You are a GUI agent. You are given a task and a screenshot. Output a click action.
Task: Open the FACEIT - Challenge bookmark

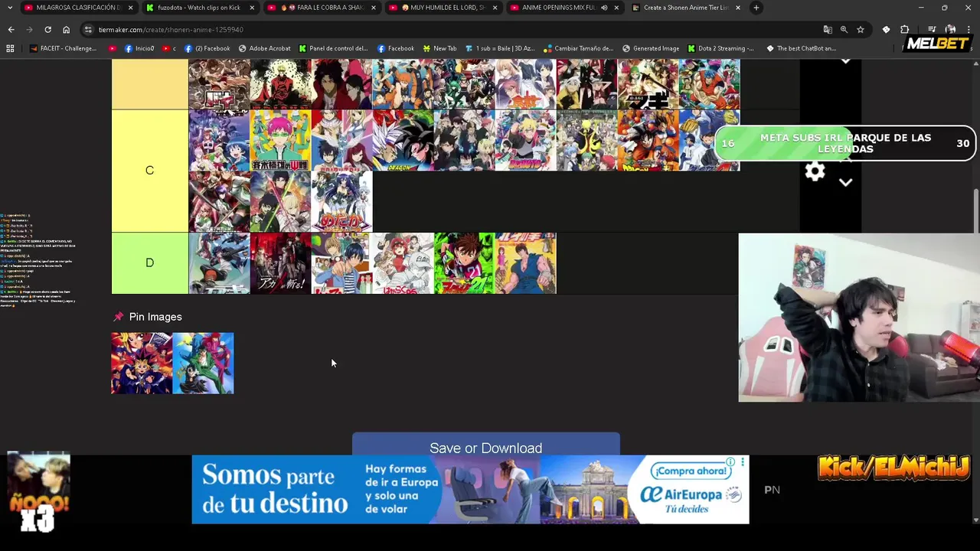click(x=63, y=48)
